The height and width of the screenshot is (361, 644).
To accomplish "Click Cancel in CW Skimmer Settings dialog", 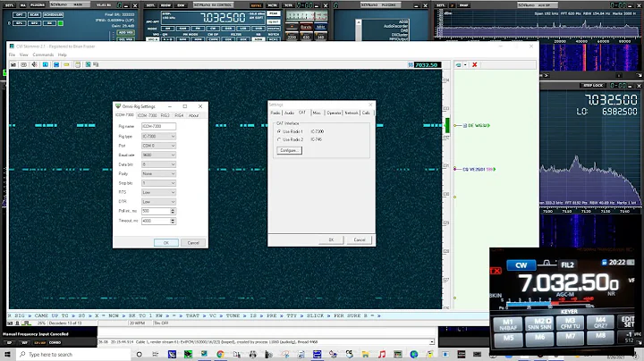I will pos(360,240).
